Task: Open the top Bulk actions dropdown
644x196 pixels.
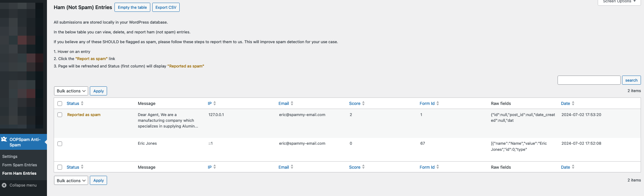Action: click(71, 91)
